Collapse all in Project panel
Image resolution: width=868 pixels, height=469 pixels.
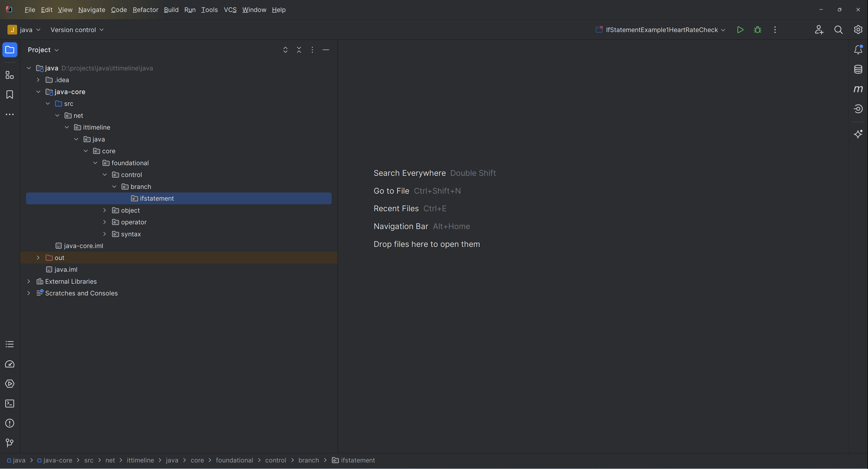point(299,50)
